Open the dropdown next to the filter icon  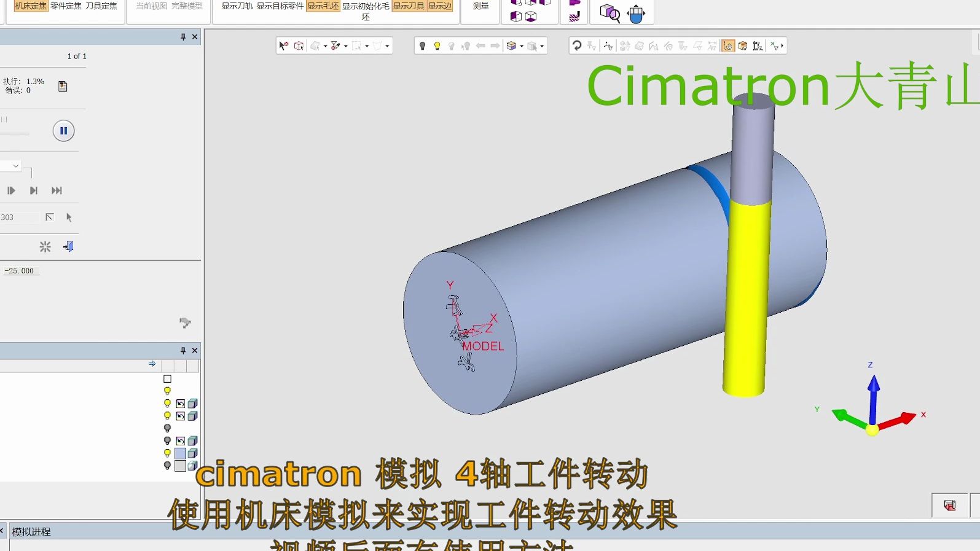(x=346, y=46)
